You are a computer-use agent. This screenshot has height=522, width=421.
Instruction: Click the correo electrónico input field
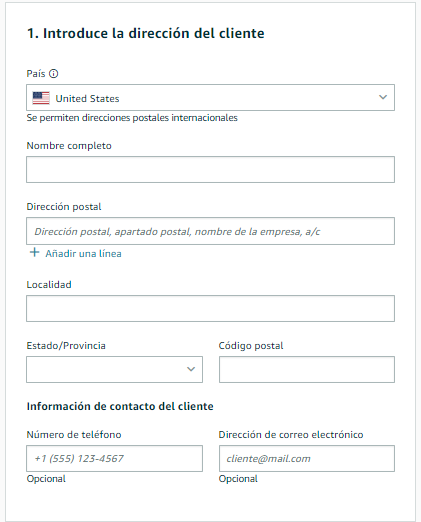(307, 458)
